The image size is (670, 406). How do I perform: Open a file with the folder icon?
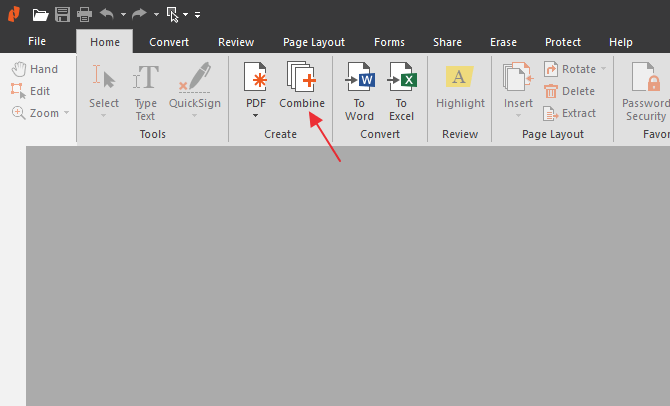tap(40, 15)
